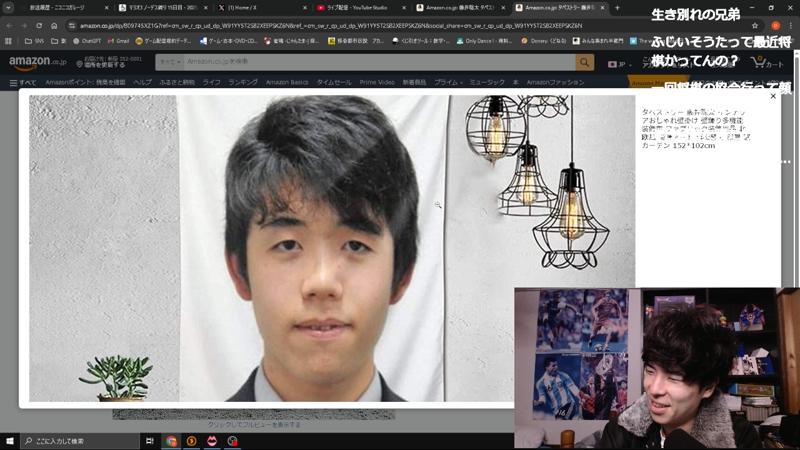The width and height of the screenshot is (800, 450).
Task: Close the YouTube Studio tab
Action: coord(404,8)
